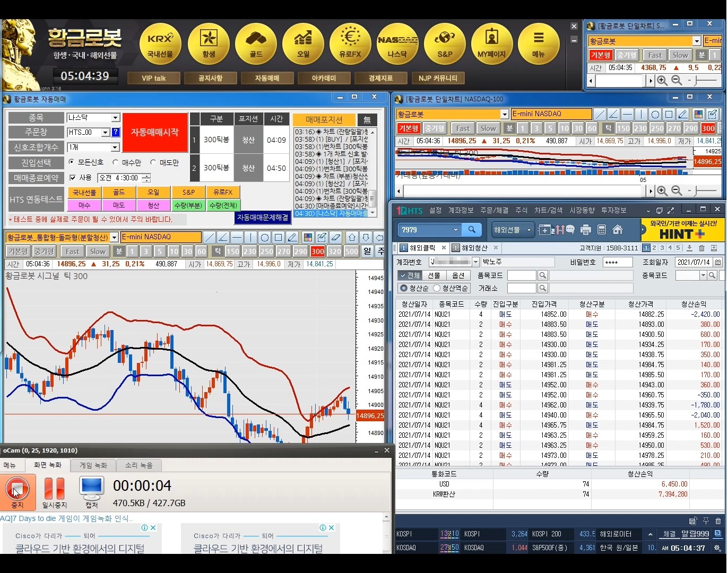The height and width of the screenshot is (573, 728).
Task: Click the calculator icon in 1QHTS toolbar
Action: (x=602, y=230)
